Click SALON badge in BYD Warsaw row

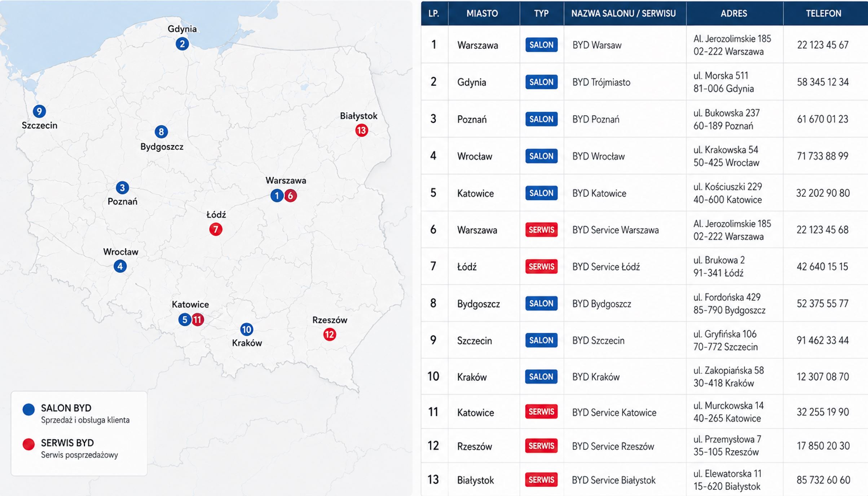[541, 45]
